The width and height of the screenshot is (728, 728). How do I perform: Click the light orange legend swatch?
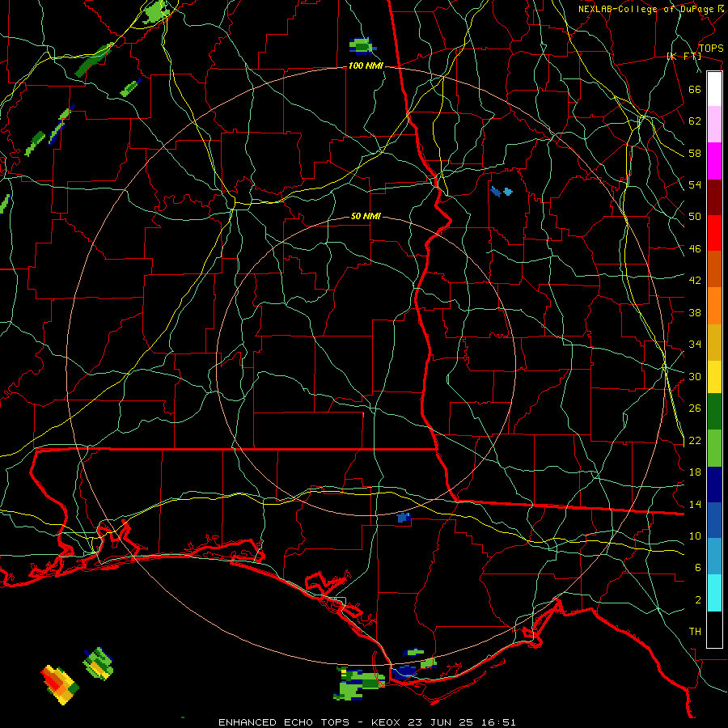714,306
